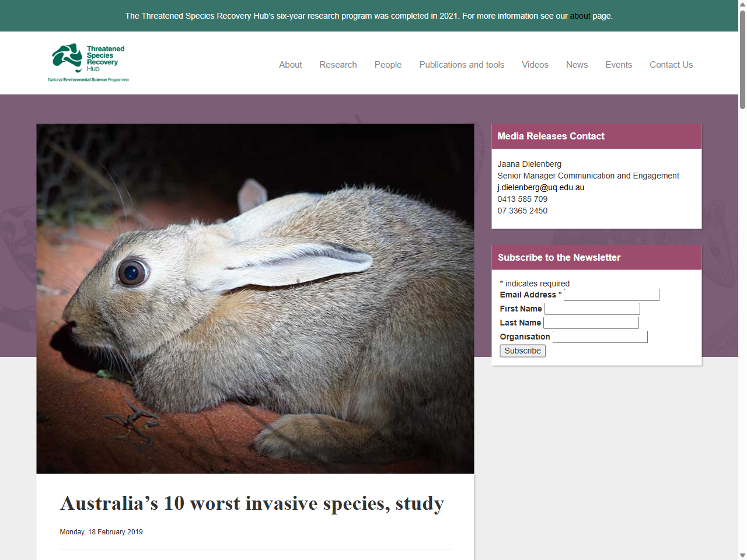Open the Research navigation menu
747x560 pixels.
click(338, 65)
